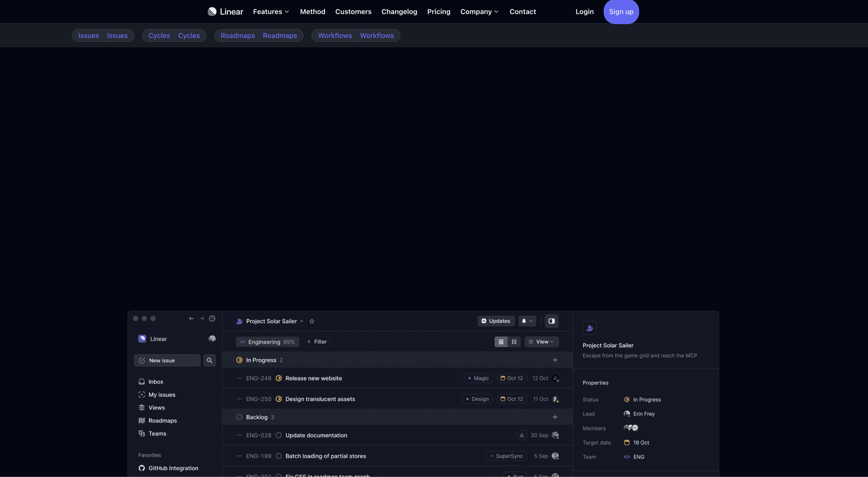Screen dimensions: 868x477
Task: Click Oct 12 due date on ENG-248
Action: click(512, 378)
